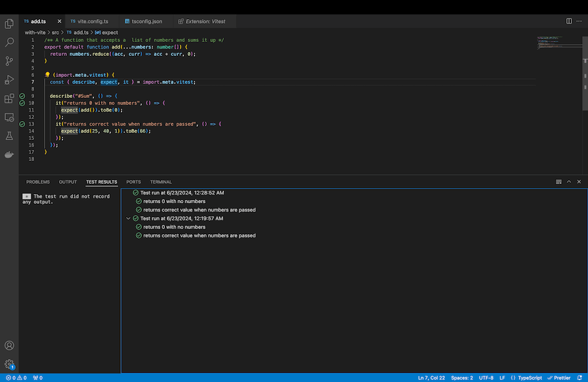Switch to the vite.config.ts tab

tap(91, 21)
